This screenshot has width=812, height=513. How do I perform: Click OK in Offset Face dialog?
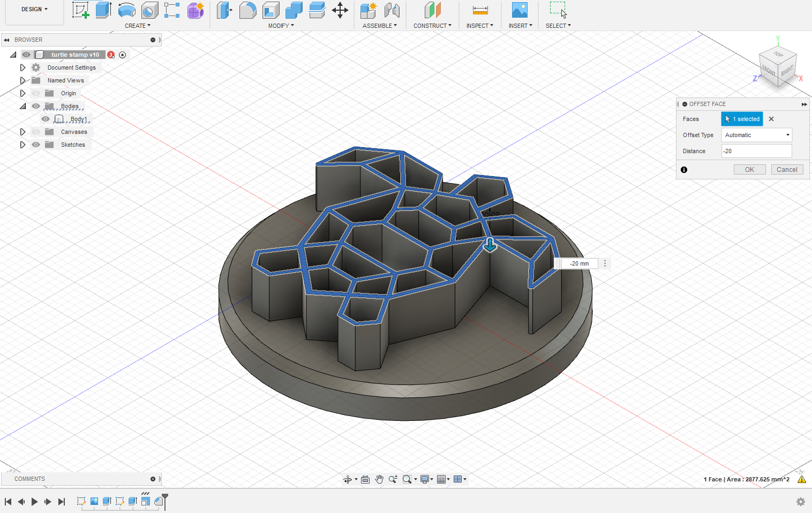(749, 170)
